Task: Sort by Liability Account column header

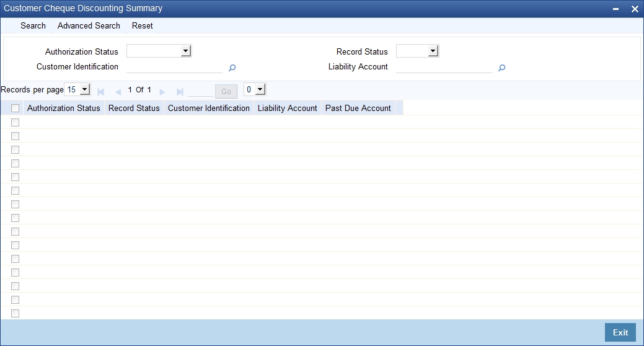Action: coord(288,108)
